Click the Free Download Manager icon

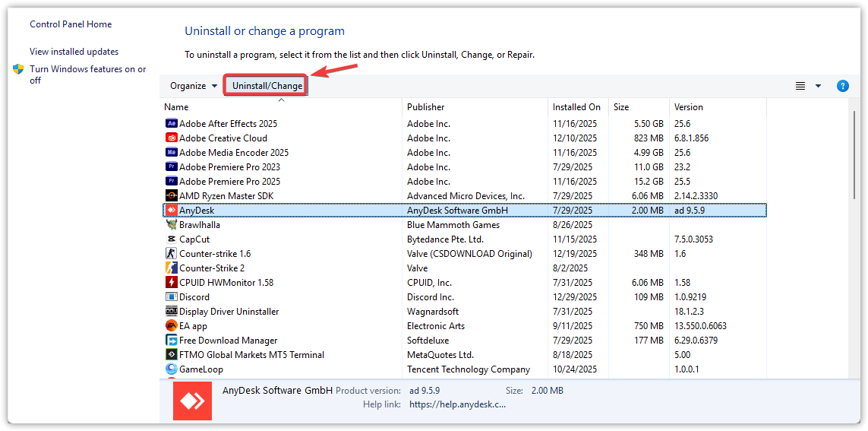(x=172, y=341)
